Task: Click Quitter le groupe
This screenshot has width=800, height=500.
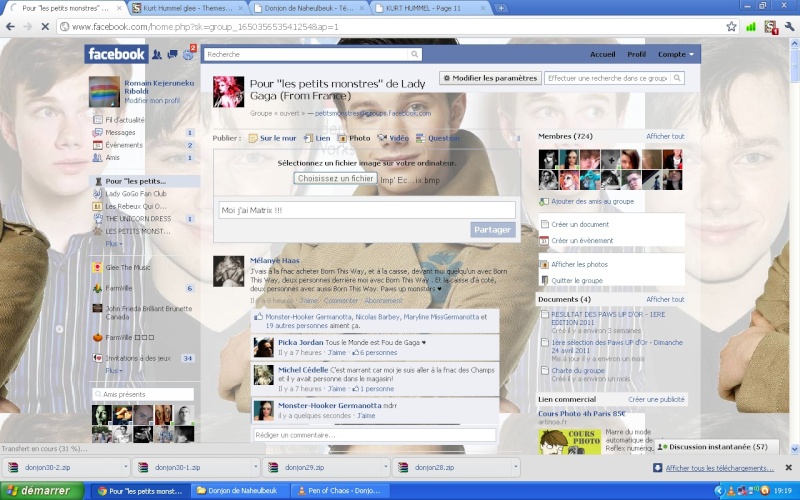Action: [x=577, y=281]
